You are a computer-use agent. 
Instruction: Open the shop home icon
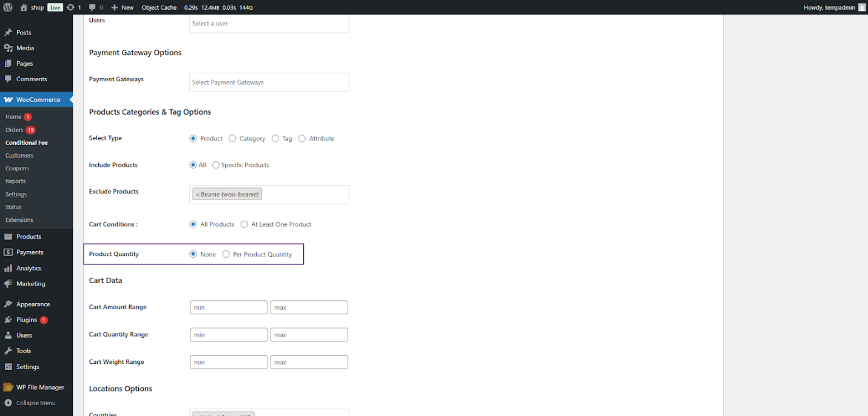point(24,7)
